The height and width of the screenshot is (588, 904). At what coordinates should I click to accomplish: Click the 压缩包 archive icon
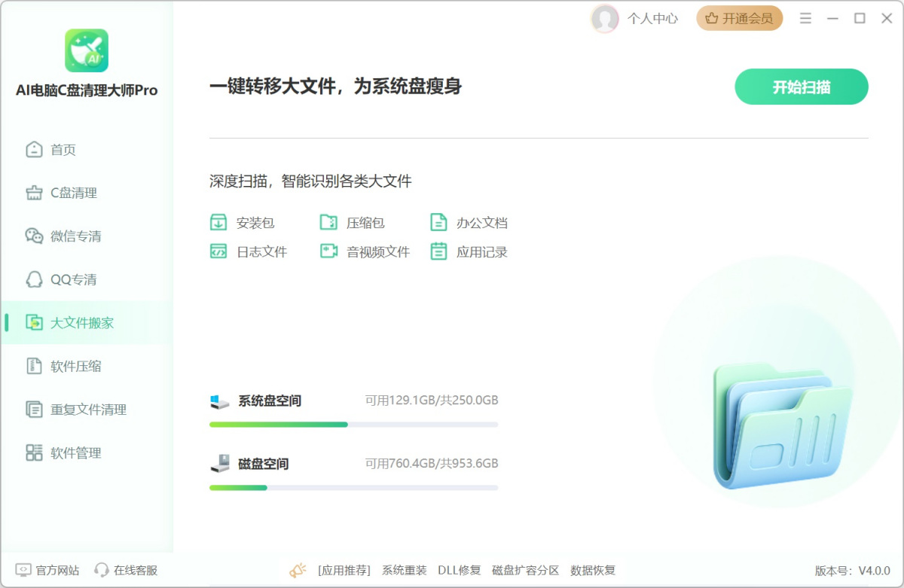[x=328, y=223]
